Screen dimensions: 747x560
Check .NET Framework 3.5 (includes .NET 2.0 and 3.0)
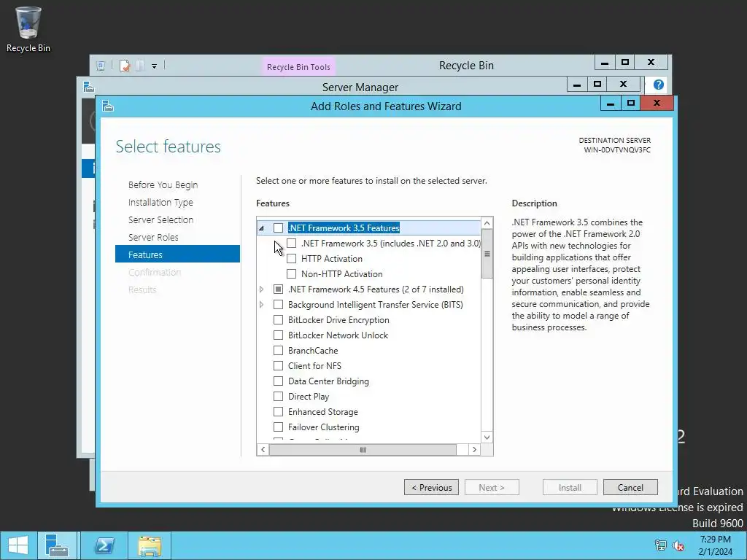pyautogui.click(x=292, y=244)
